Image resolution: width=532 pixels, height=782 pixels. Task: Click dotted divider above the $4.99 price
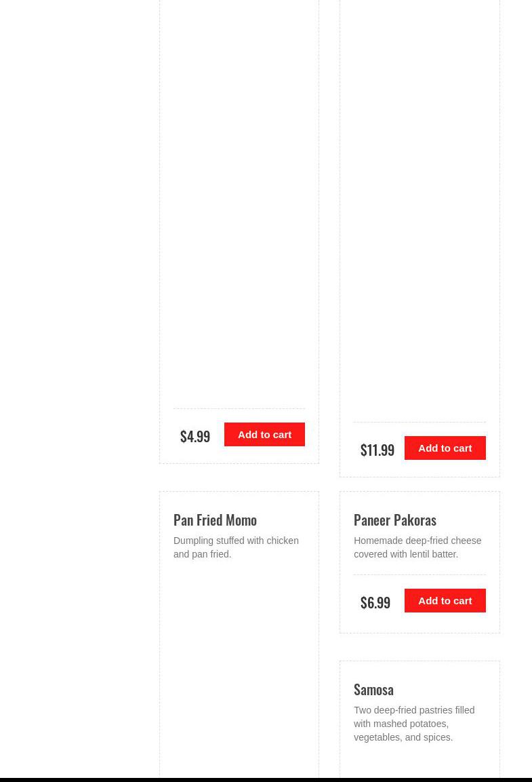[x=239, y=408]
